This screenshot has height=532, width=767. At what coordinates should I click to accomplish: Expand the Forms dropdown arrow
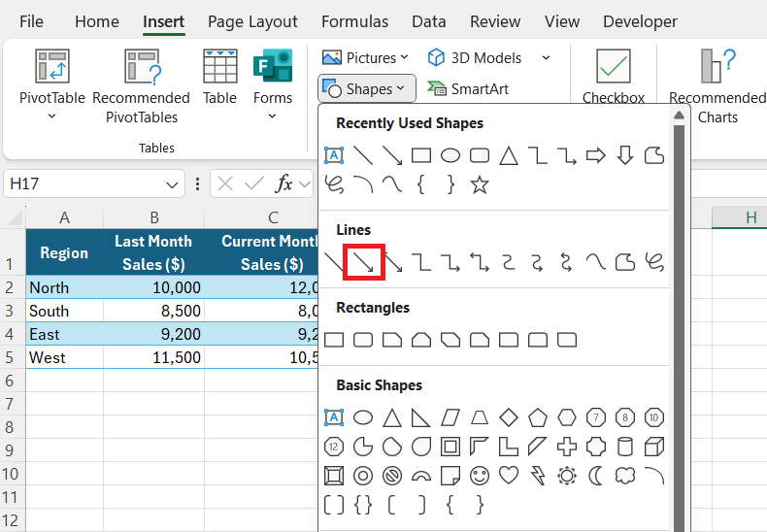[x=273, y=116]
